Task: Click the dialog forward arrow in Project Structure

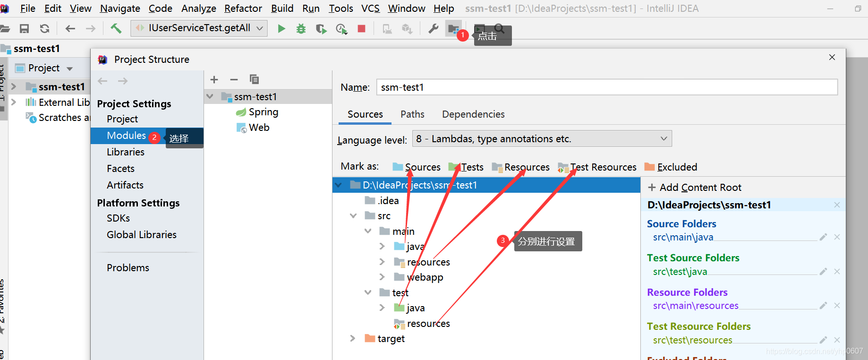Action: (123, 81)
